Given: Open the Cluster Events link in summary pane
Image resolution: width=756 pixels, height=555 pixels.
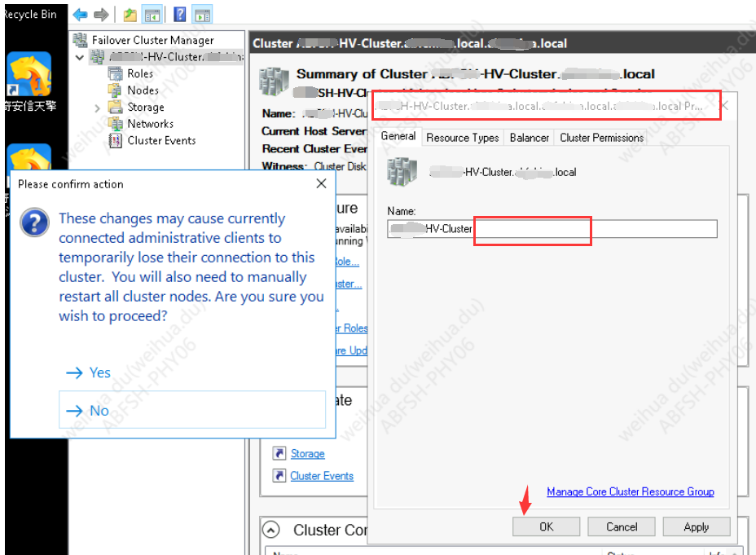Looking at the screenshot, I should (322, 476).
